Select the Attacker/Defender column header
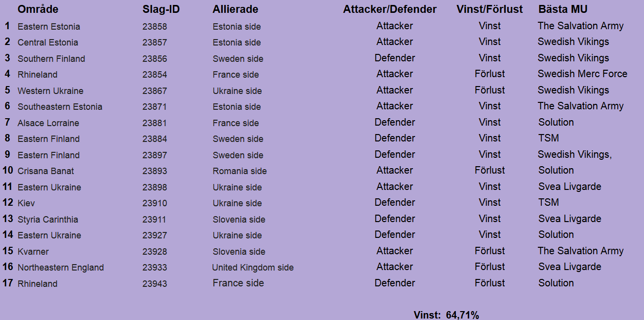 (390, 9)
